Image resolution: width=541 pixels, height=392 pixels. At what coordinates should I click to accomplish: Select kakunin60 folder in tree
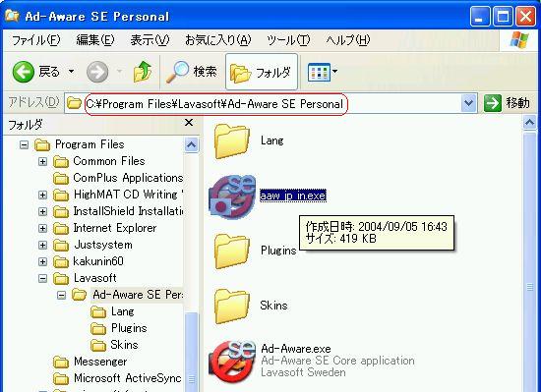pos(98,261)
